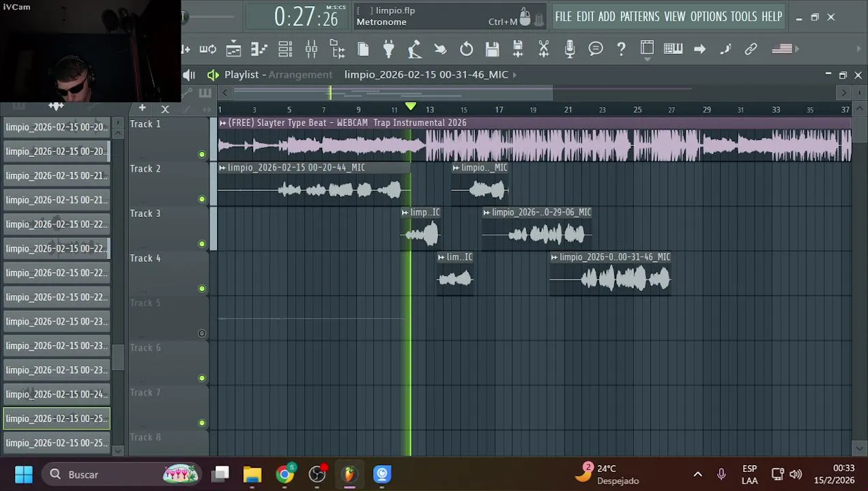
Task: Save project with the floppy disk icon
Action: pos(492,49)
